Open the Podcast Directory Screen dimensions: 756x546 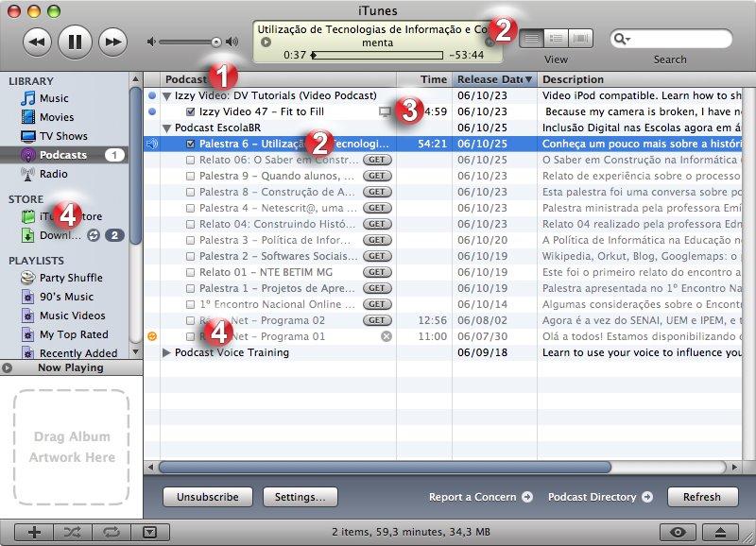(x=600, y=497)
